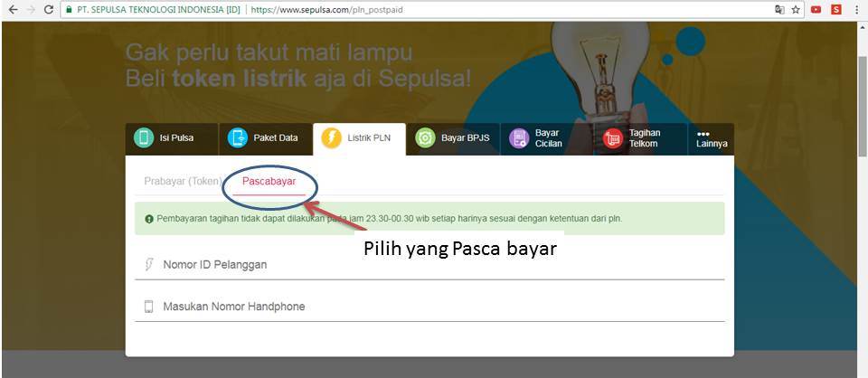Viewport: 868px width, 378px height.
Task: Click the green phone Isi Pulsa icon
Action: coord(144,137)
